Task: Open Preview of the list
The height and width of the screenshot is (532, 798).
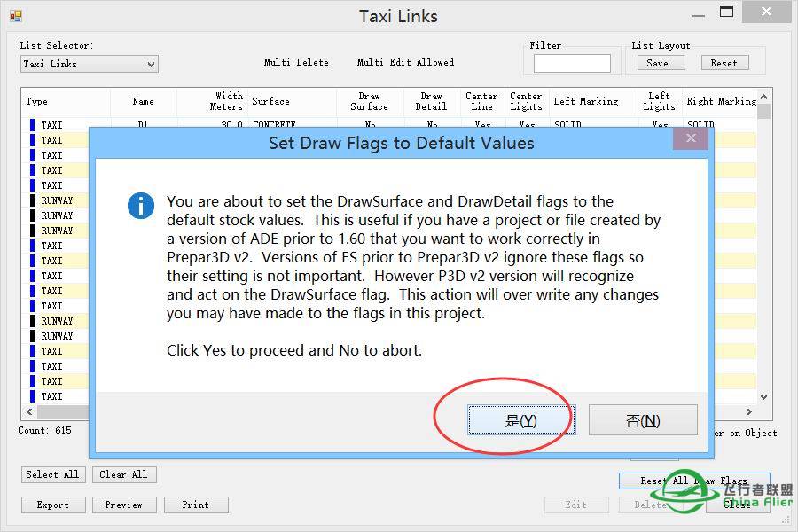Action: [x=123, y=505]
